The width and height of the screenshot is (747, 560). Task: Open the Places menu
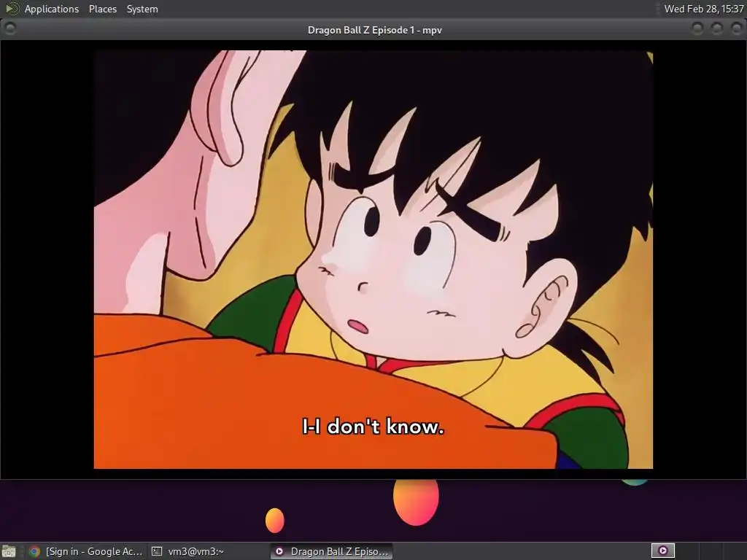(x=102, y=9)
